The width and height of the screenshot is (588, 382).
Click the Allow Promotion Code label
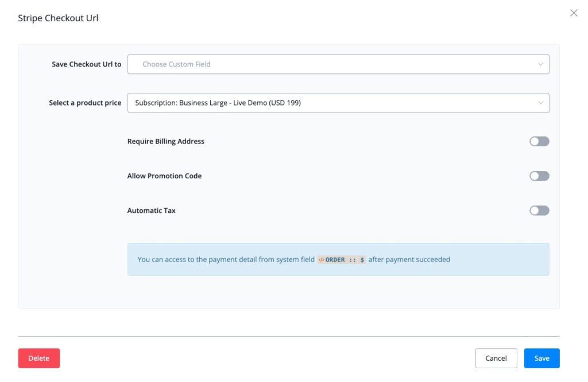tap(164, 176)
